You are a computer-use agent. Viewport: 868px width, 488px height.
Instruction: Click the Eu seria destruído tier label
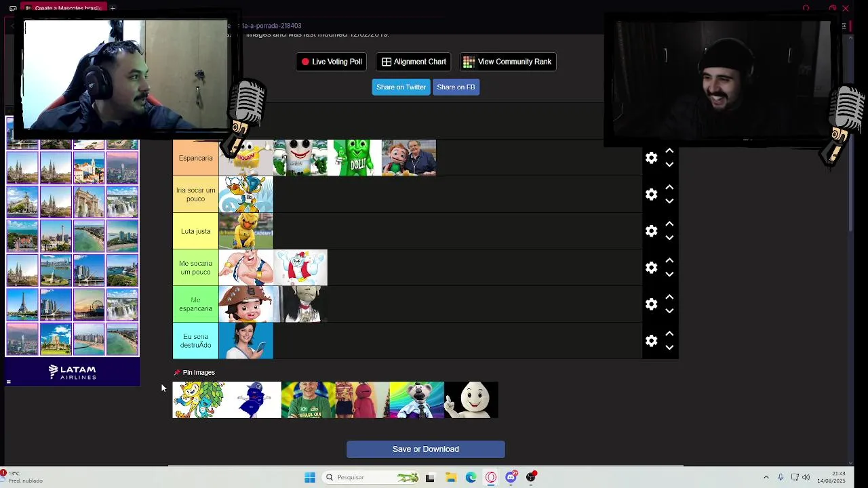click(195, 341)
